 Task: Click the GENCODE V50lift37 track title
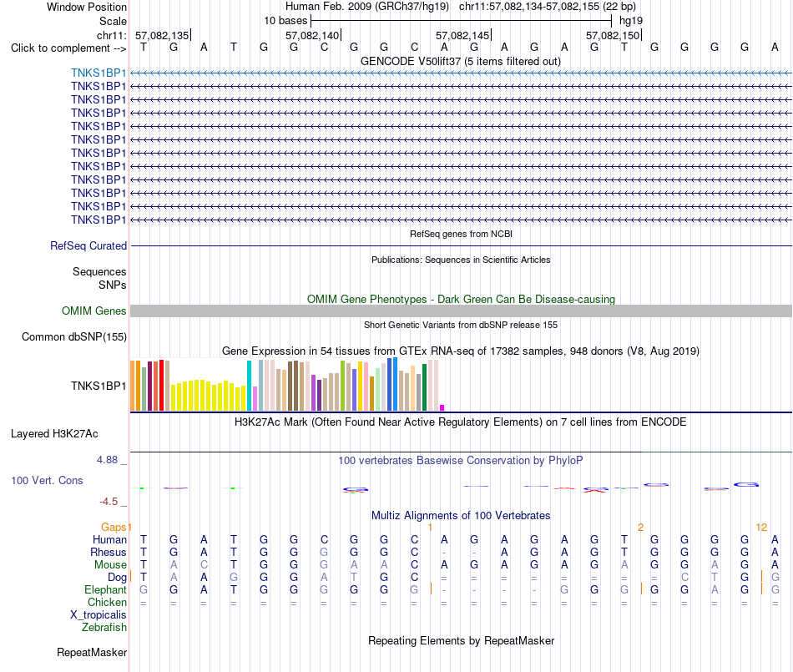[461, 61]
